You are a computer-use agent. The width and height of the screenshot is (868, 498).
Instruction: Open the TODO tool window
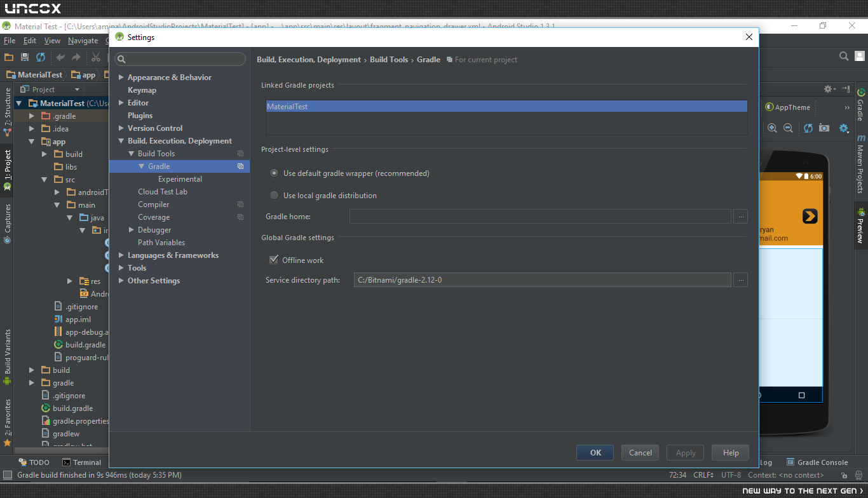tap(34, 462)
